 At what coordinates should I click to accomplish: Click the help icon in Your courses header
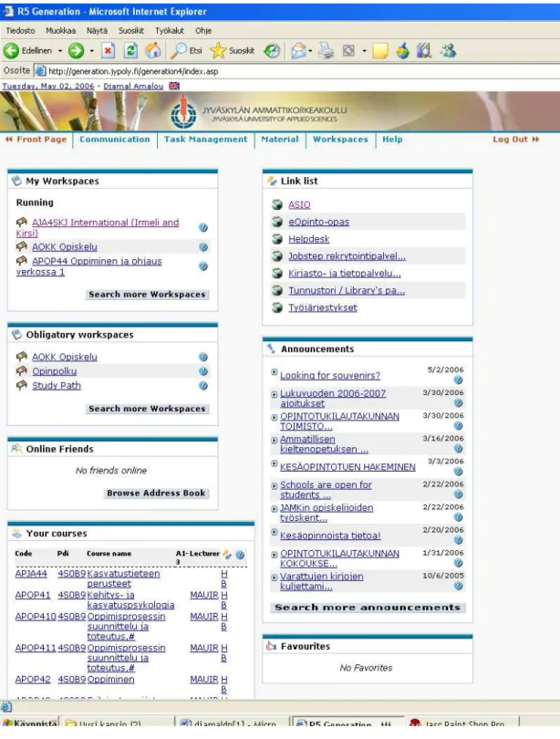tap(240, 555)
